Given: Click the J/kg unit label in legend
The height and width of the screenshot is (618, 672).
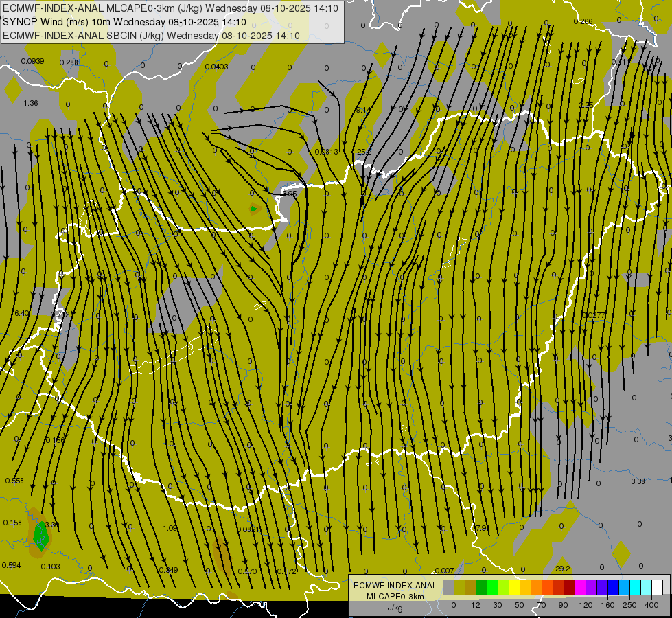Looking at the screenshot, I should (395, 608).
